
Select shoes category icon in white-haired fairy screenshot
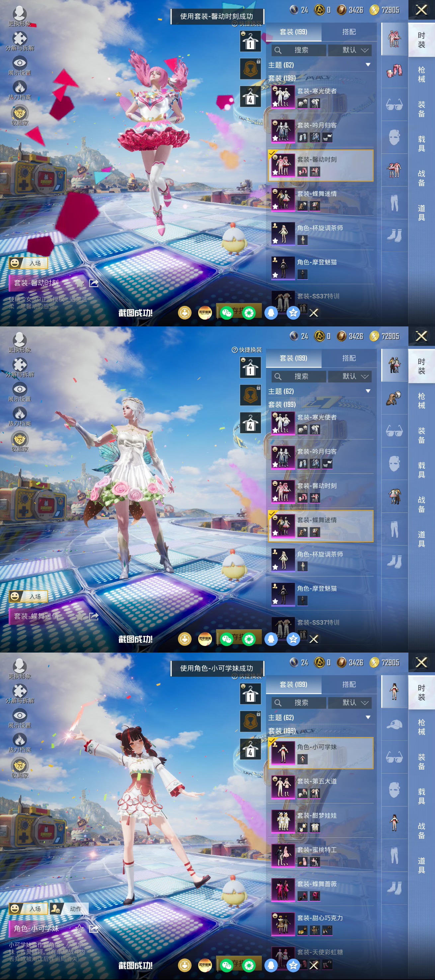coord(394,562)
